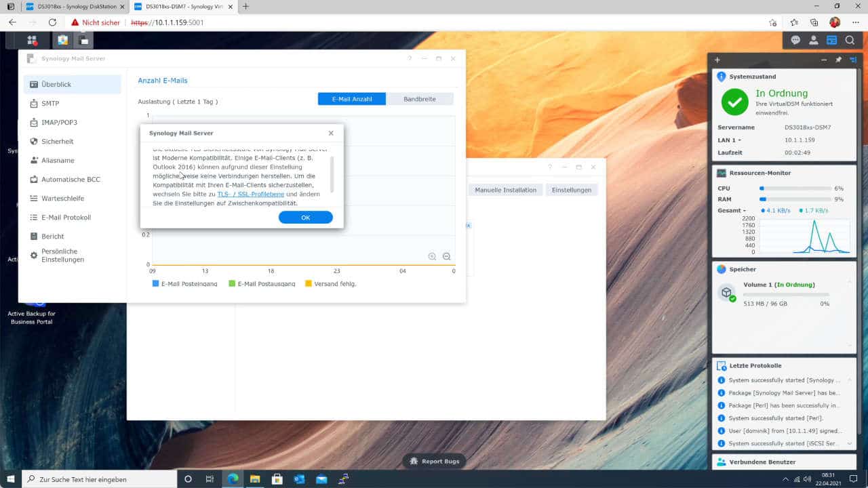Viewport: 868px width, 488px height.
Task: Click the Report Bugs button
Action: 434,462
